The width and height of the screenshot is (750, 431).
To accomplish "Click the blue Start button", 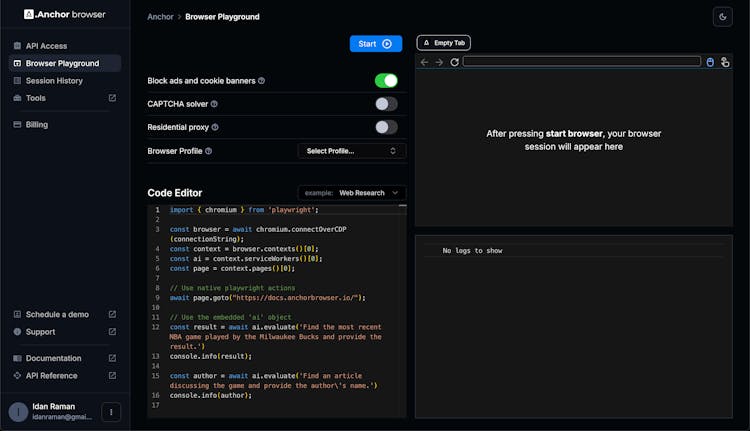I will click(375, 44).
